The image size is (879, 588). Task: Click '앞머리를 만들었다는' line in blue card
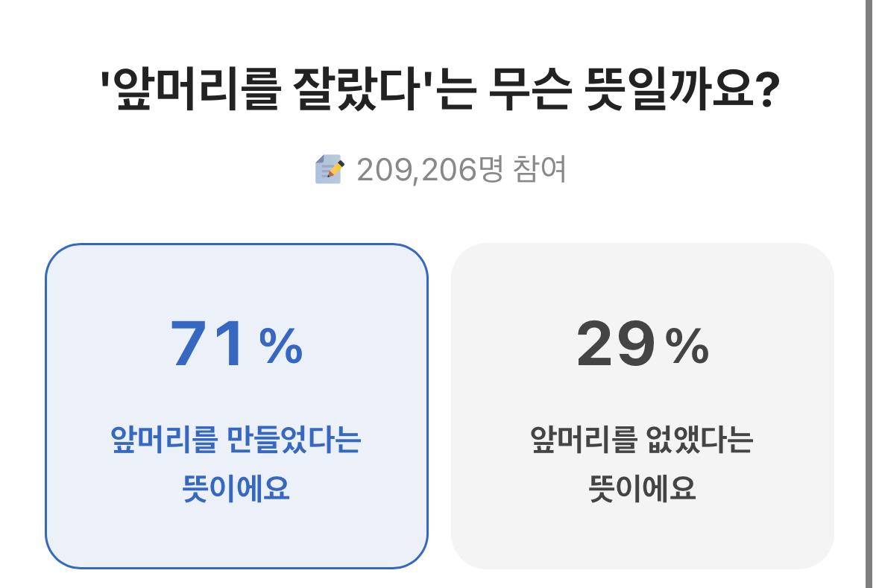coord(236,439)
